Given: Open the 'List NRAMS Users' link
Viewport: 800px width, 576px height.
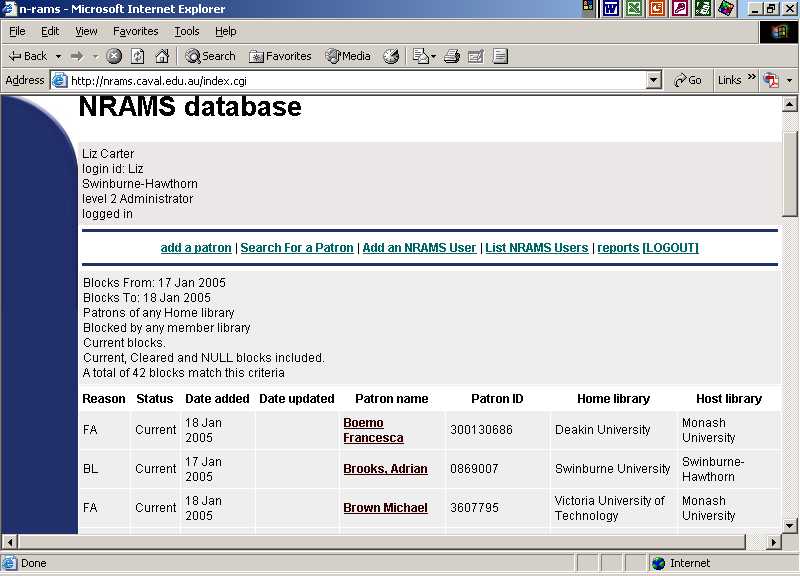Looking at the screenshot, I should 537,248.
